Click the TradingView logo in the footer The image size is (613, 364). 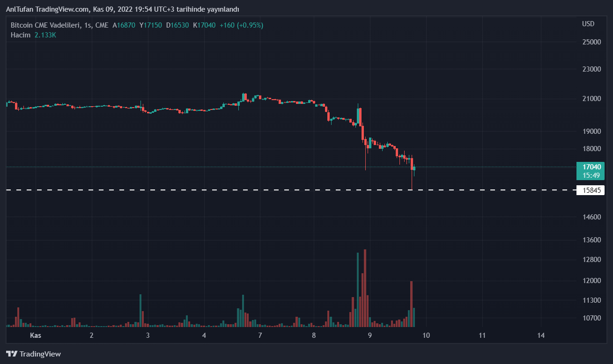[x=33, y=354]
